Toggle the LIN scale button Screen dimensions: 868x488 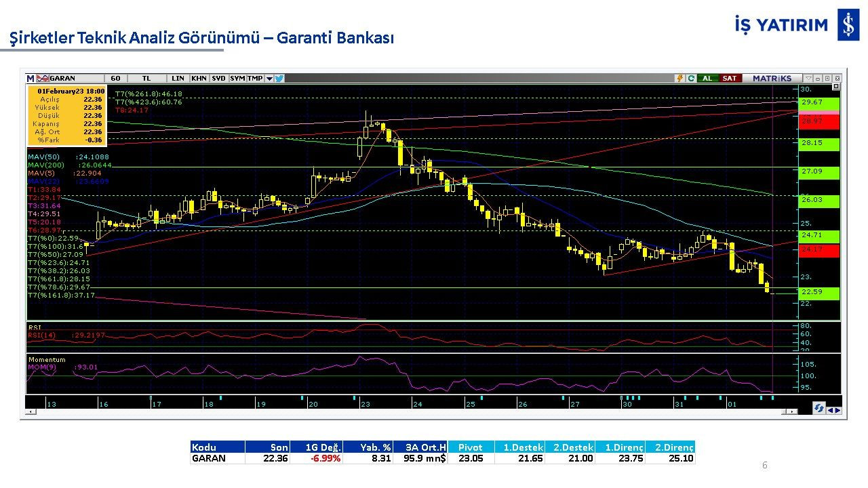178,78
